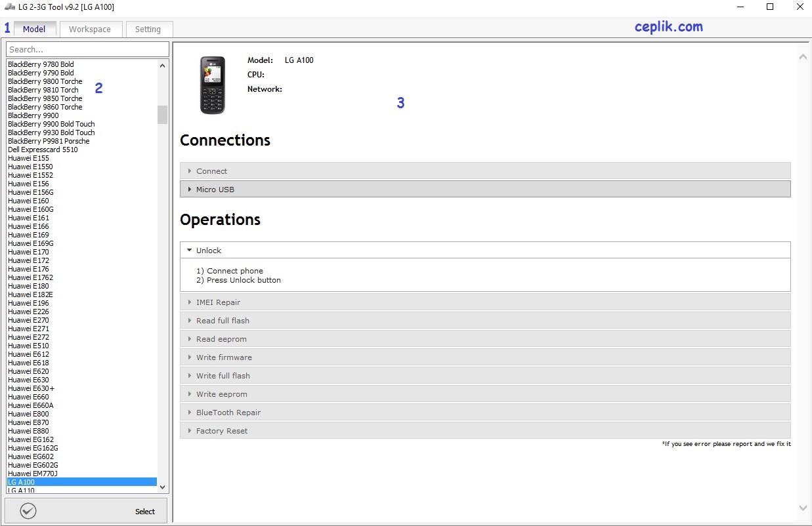The height and width of the screenshot is (526, 812).
Task: Select Huawei E510 in the list
Action: click(28, 346)
